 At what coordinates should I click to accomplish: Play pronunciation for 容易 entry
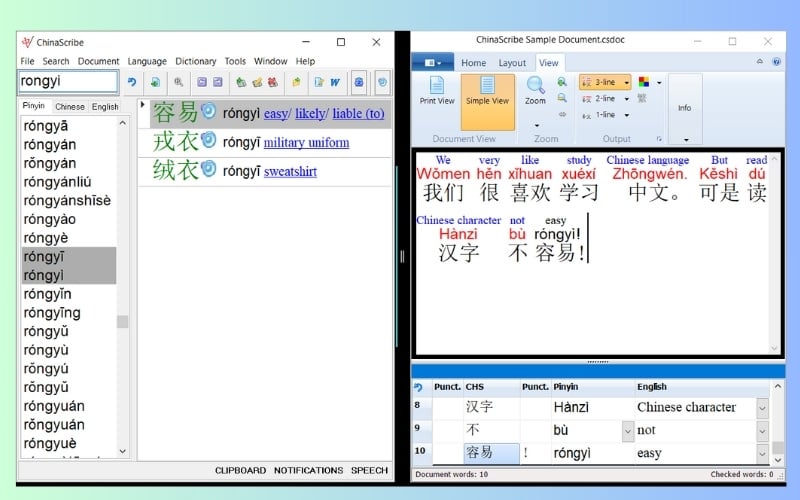(x=208, y=111)
